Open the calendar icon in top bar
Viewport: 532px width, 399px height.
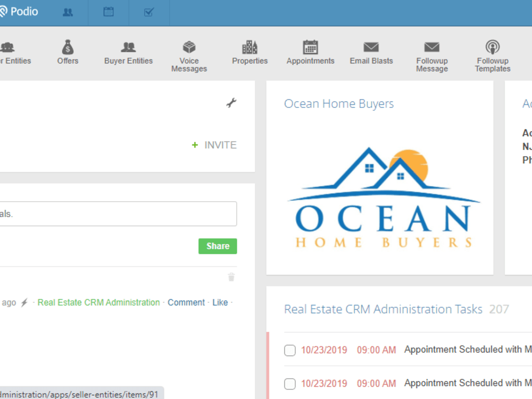109,12
